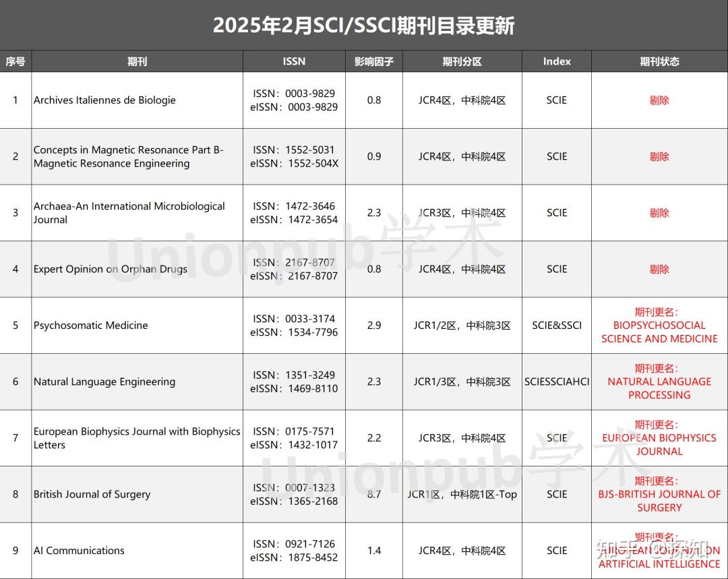Click row number 6 cell
Viewport: 728px width, 579px height.
click(16, 382)
